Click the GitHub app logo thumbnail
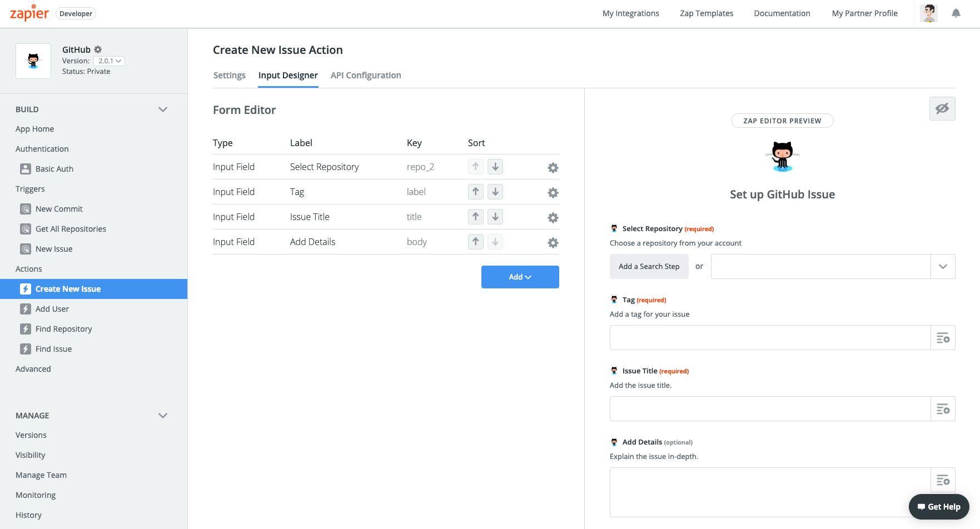980x529 pixels. point(33,61)
